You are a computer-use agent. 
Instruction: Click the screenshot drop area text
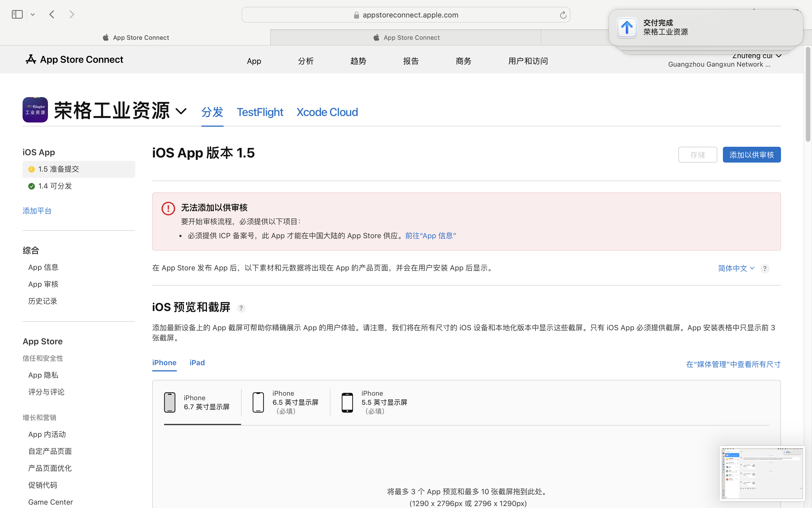(468, 498)
